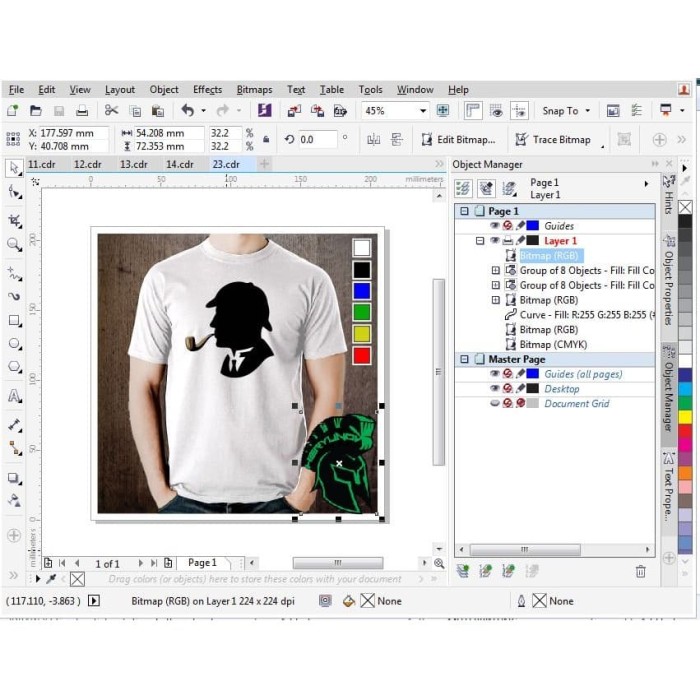Toggle visibility of Document Grid layer
The image size is (700, 700).
point(494,404)
